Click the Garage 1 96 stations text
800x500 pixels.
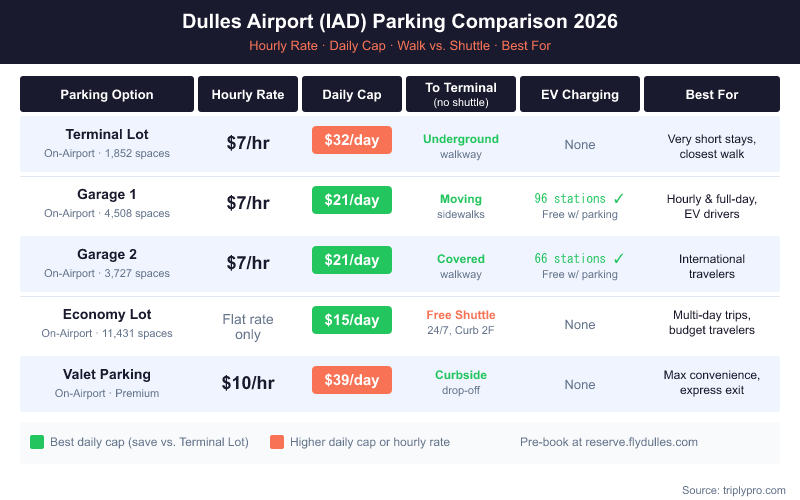570,198
